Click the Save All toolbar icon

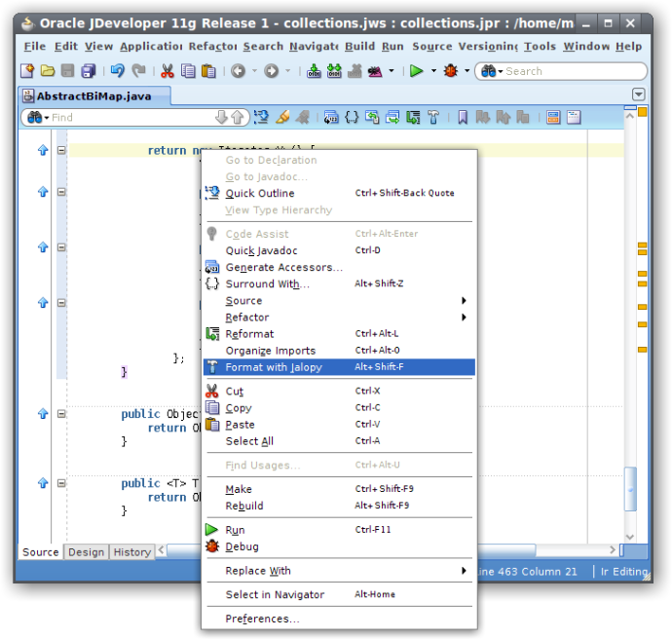click(x=89, y=71)
